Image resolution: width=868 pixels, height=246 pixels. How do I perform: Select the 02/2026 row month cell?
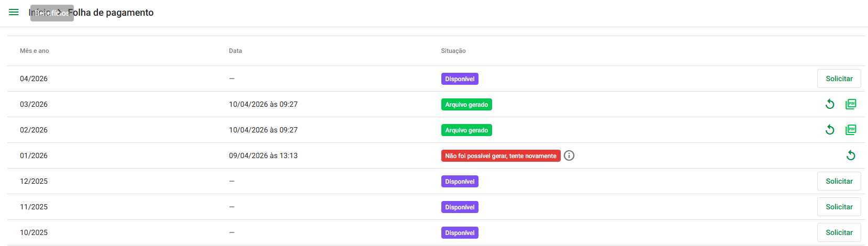[34, 130]
